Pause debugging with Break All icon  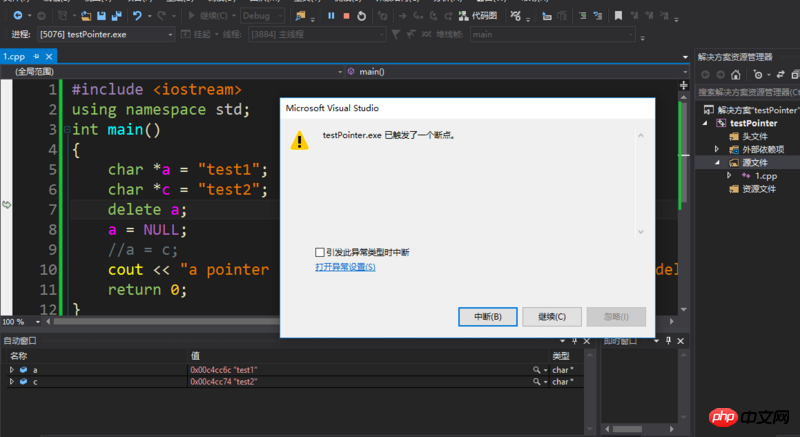(x=331, y=16)
